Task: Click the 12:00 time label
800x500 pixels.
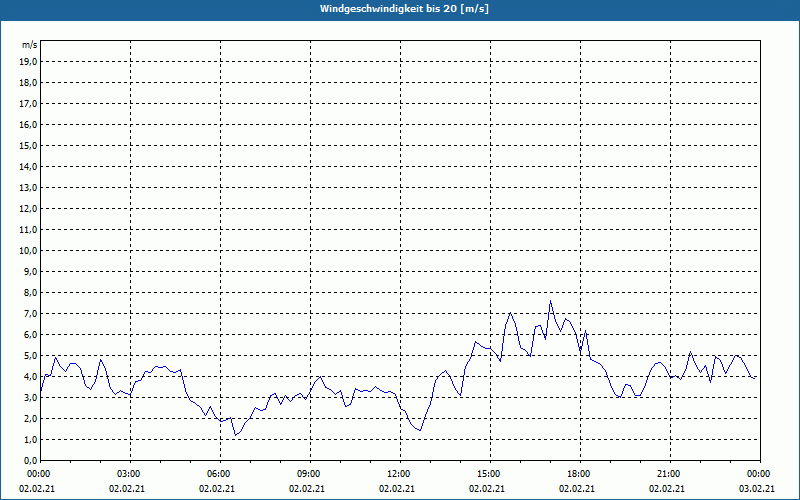Action: 397,474
